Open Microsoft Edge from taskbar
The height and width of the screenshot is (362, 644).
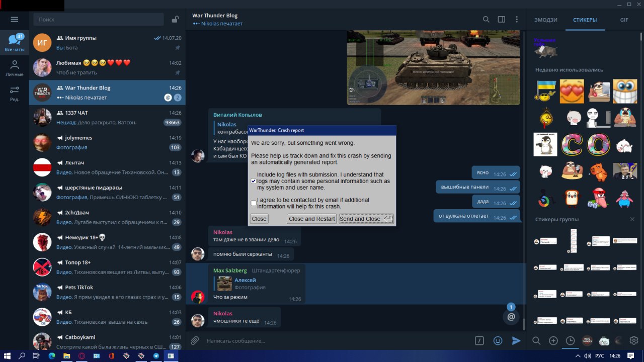(x=51, y=356)
